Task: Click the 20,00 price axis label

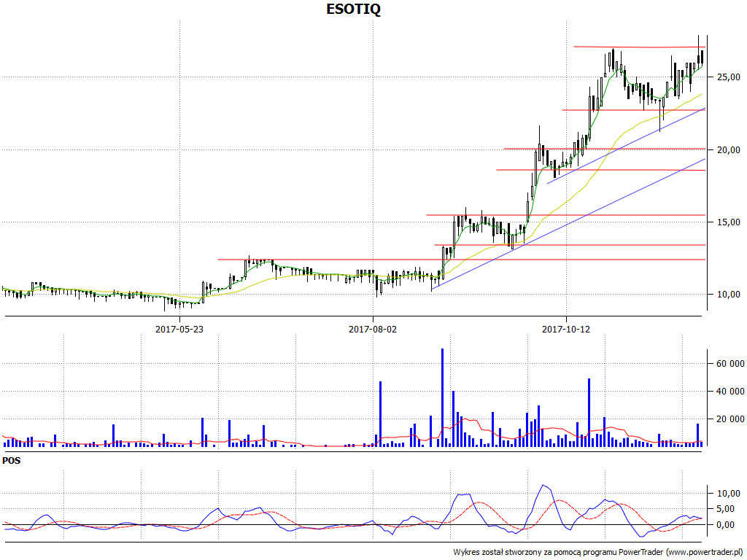Action: click(x=729, y=149)
